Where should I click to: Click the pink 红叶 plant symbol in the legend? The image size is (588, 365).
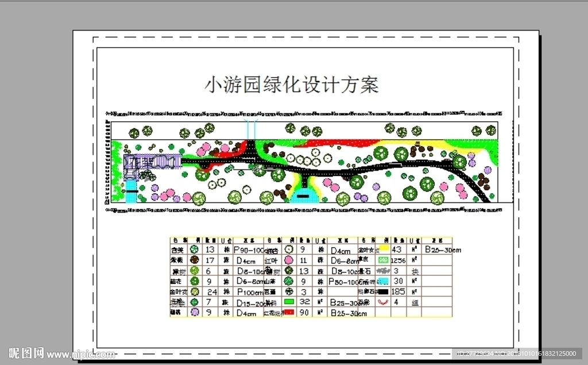[289, 260]
